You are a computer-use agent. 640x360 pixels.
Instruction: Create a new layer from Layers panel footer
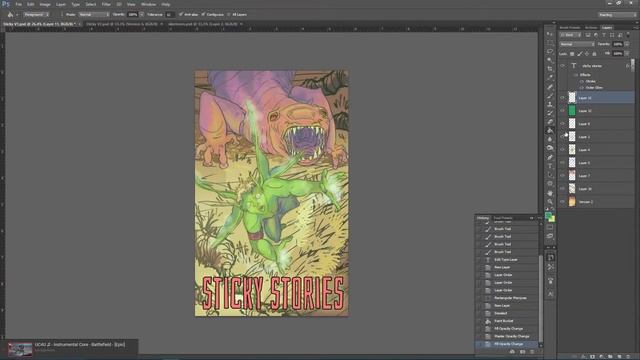(x=619, y=357)
